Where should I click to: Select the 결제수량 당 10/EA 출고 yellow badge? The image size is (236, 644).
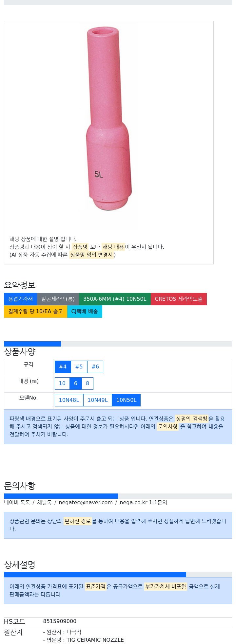point(35,312)
